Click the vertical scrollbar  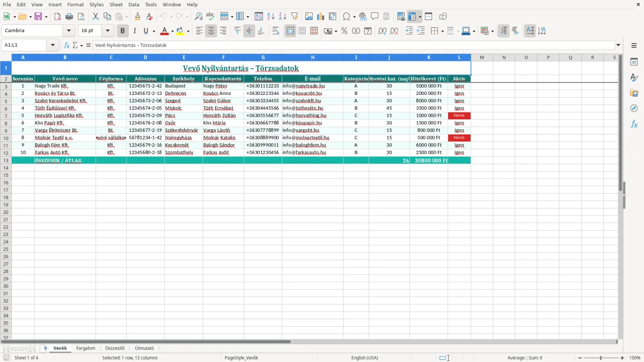(x=620, y=196)
